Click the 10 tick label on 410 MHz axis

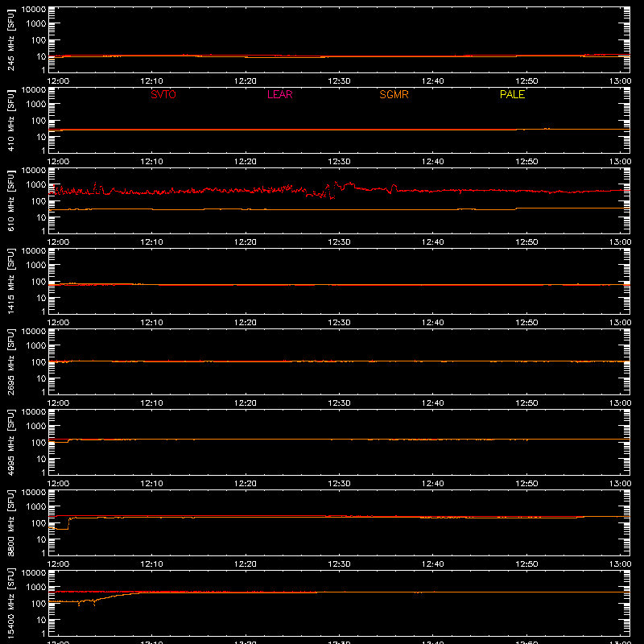41,137
